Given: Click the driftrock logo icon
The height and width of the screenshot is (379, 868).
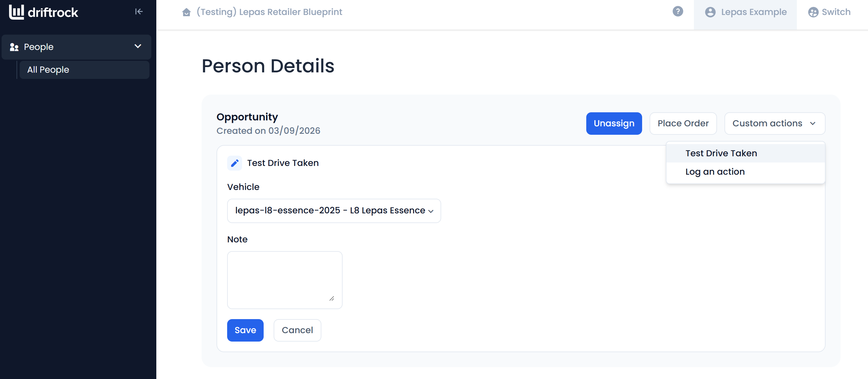Looking at the screenshot, I should (x=17, y=12).
